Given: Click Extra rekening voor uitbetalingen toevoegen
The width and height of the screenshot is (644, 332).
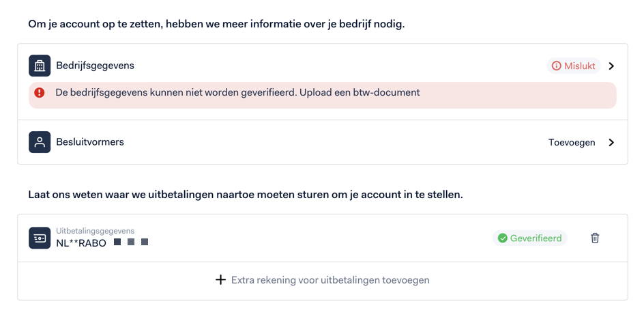Looking at the screenshot, I should pyautogui.click(x=330, y=280).
